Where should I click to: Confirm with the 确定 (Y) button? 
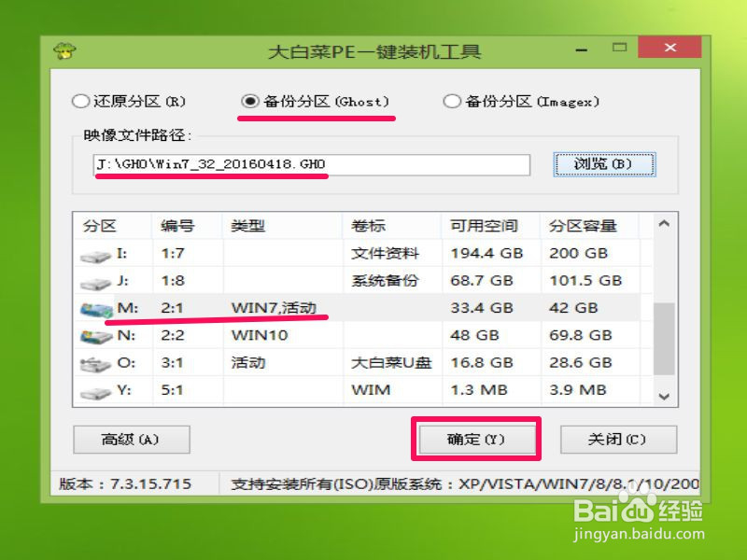pos(476,440)
